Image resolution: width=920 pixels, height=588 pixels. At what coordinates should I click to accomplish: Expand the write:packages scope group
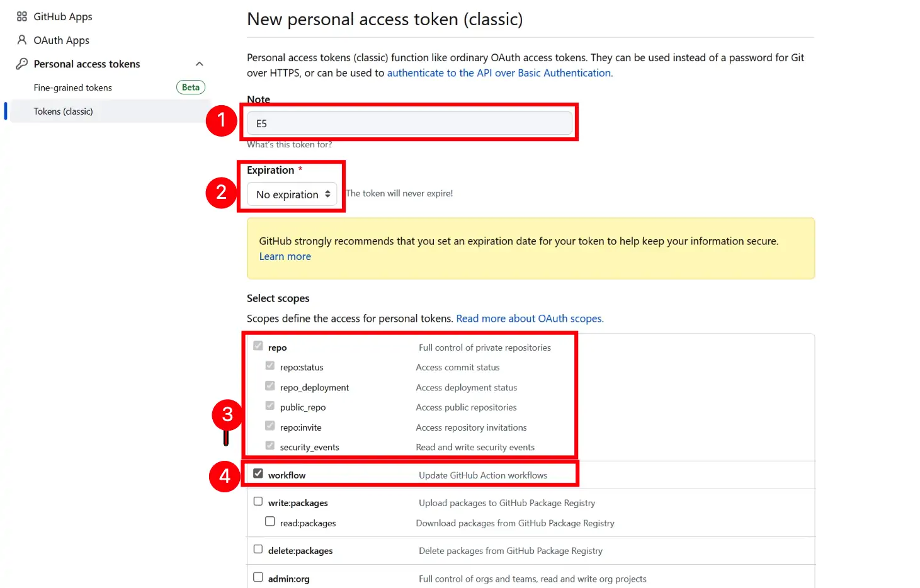pyautogui.click(x=297, y=502)
